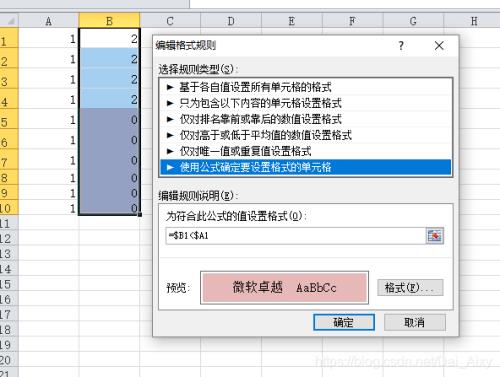Select row 13 header
The image size is (500, 377).
(x=9, y=254)
